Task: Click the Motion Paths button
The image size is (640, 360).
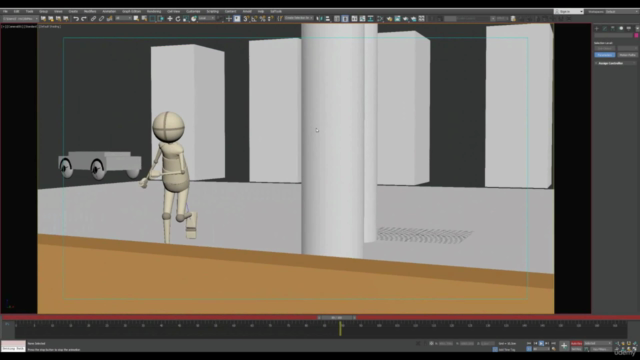Action: 627,55
